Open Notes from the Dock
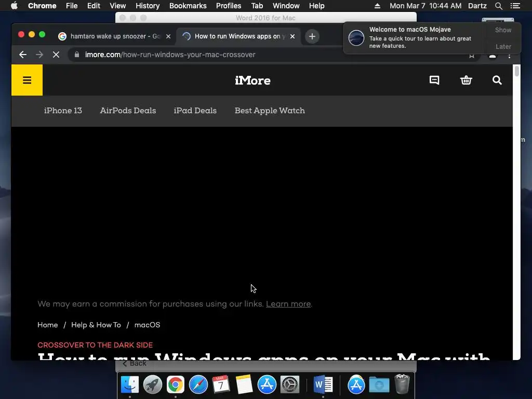Screen dimensions: 532x399 point(244,384)
